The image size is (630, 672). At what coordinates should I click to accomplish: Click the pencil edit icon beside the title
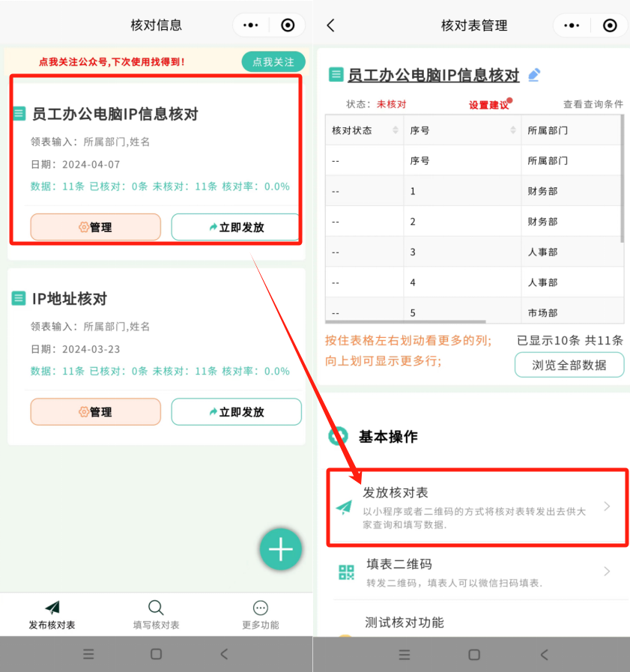point(534,75)
